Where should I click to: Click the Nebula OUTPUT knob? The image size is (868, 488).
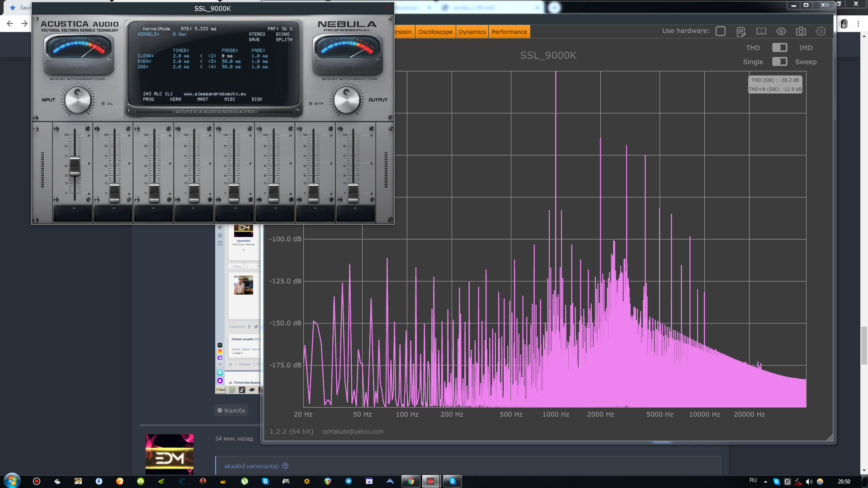(x=346, y=100)
